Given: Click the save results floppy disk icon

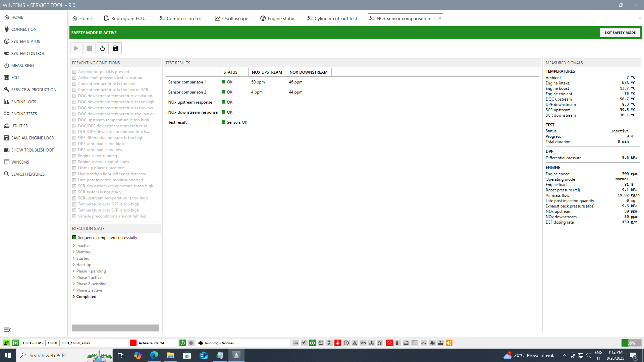Looking at the screenshot, I should (x=115, y=48).
